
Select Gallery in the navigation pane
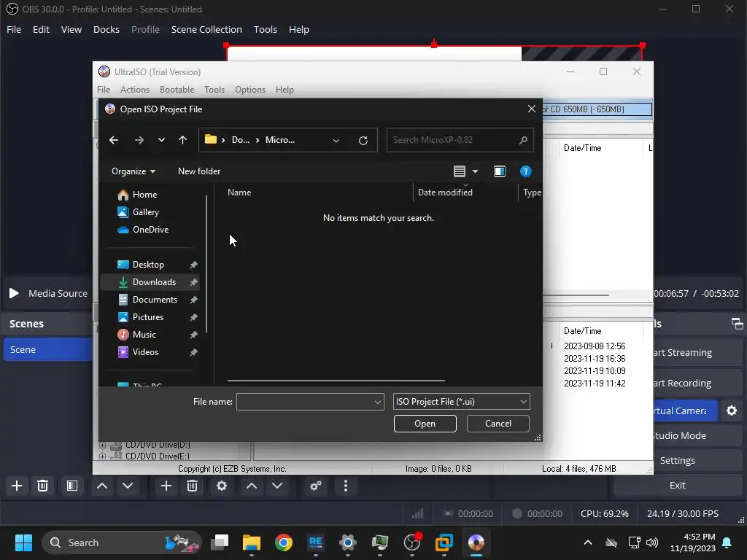click(146, 212)
